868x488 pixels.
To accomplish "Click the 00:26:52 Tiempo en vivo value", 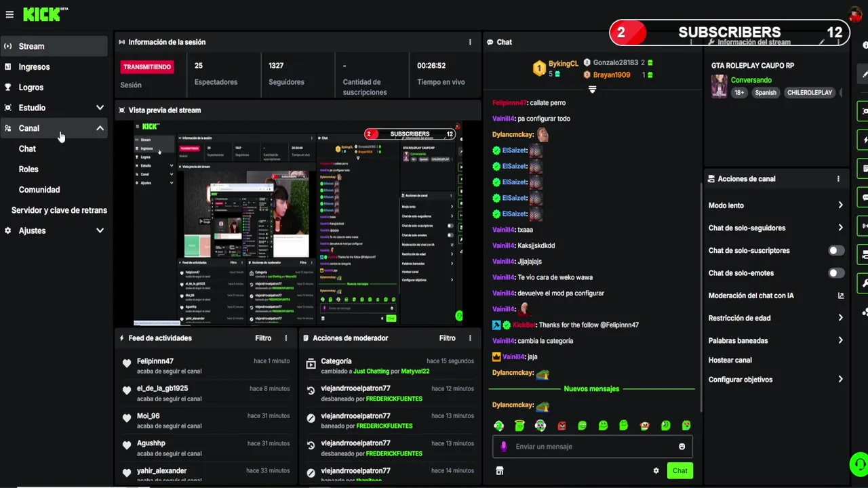I will (x=431, y=66).
